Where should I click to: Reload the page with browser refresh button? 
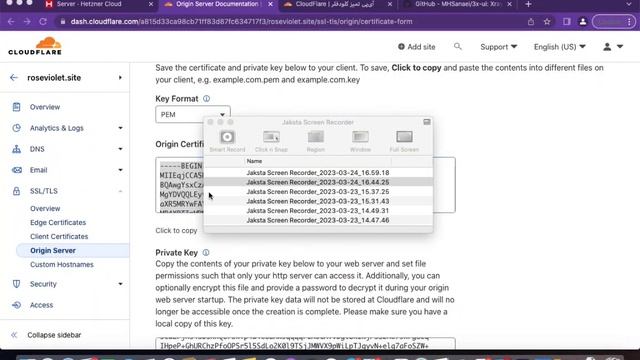[x=43, y=22]
